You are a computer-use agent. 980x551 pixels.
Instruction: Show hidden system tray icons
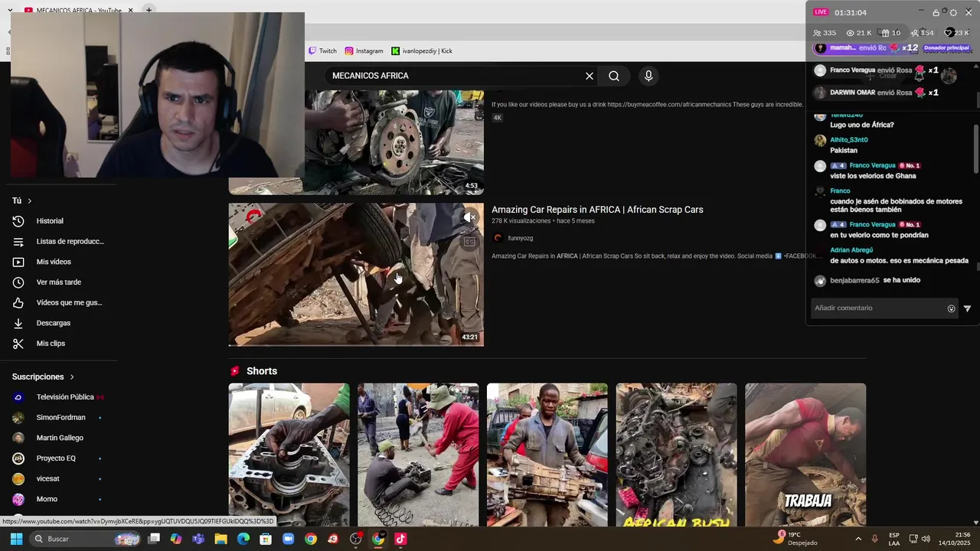pos(857,539)
